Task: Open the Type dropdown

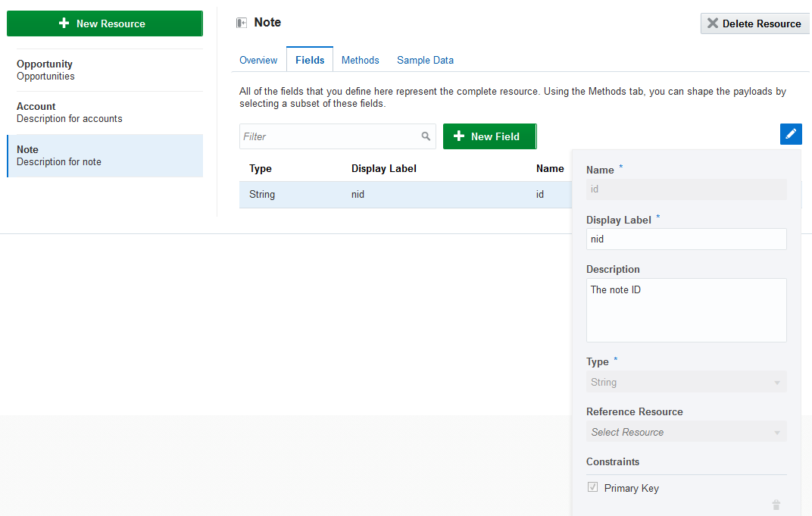Action: [x=686, y=382]
